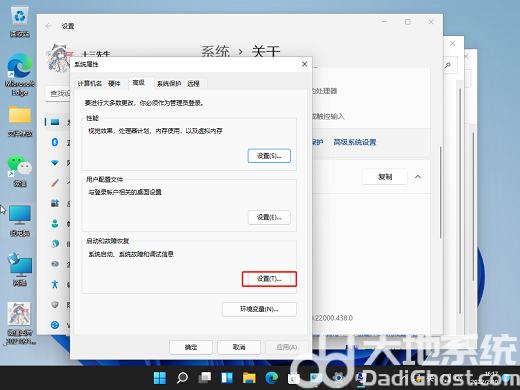This screenshot has height=390, width=520.
Task: Switch to the 硬件 tab
Action: point(114,83)
